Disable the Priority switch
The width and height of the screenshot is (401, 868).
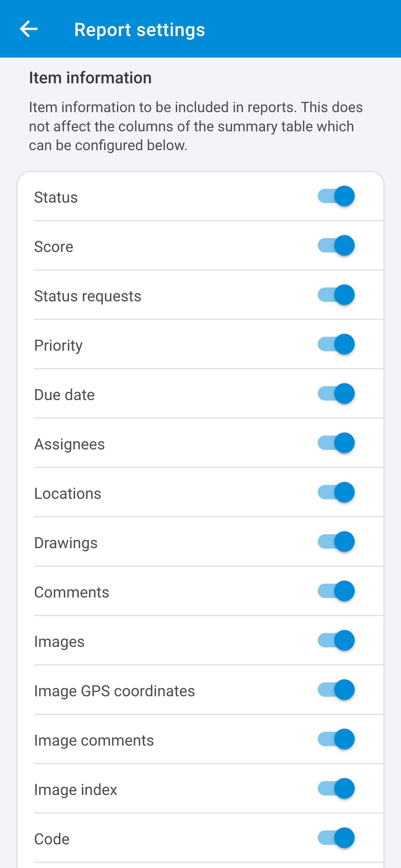pos(336,345)
